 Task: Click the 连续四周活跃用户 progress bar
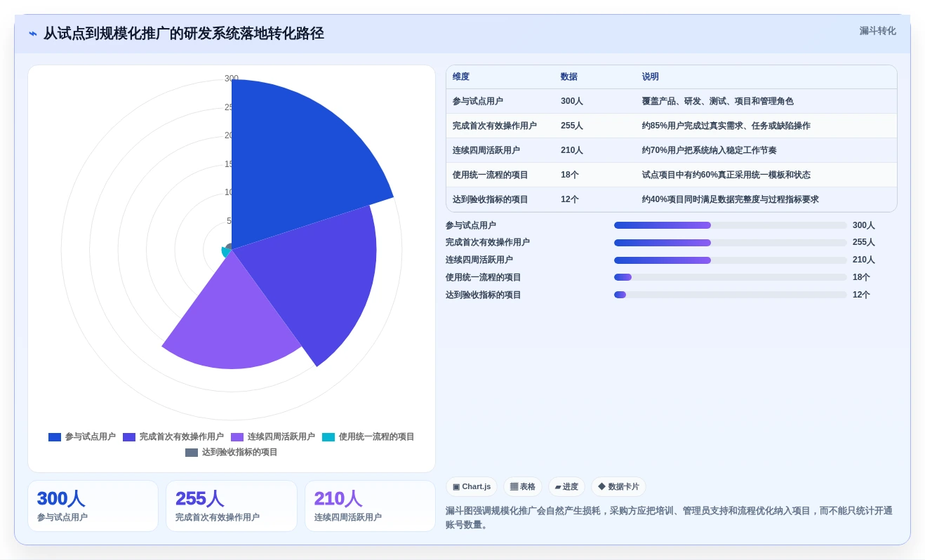point(731,260)
